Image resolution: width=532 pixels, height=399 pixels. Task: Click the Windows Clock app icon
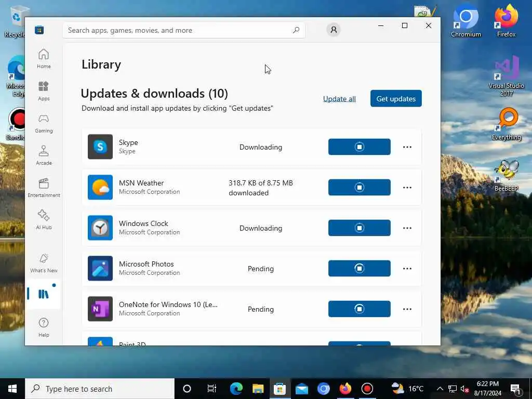point(100,228)
